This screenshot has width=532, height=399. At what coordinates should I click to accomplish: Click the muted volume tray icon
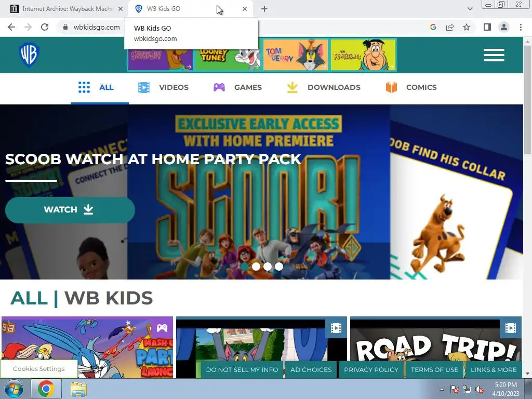point(480,389)
